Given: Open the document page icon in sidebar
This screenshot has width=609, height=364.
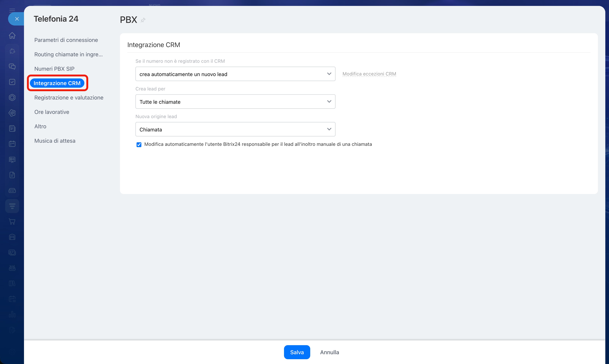Looking at the screenshot, I should [x=12, y=175].
